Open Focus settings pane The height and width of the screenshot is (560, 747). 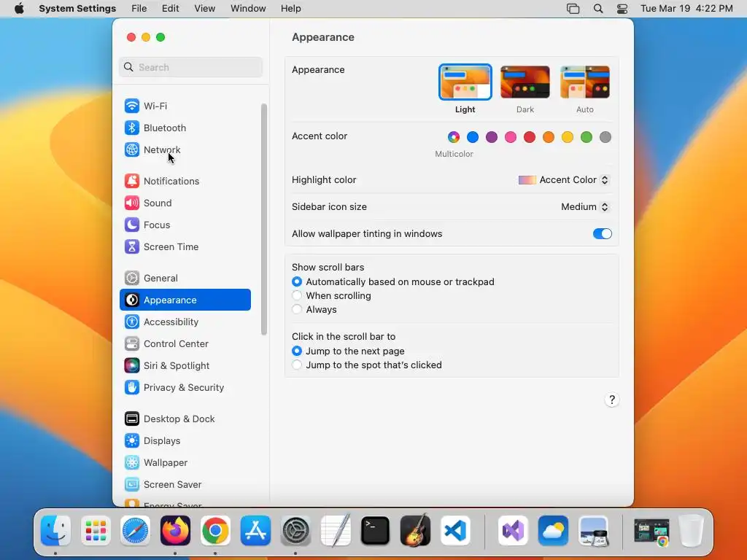(185, 225)
